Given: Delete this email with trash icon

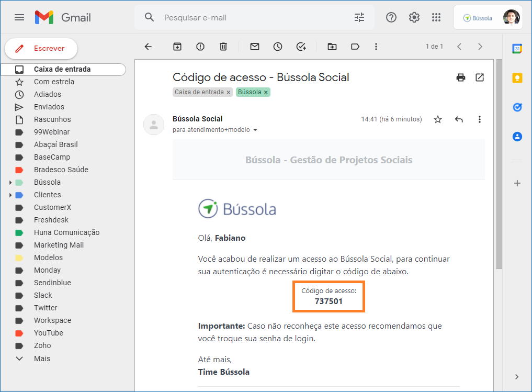Looking at the screenshot, I should pyautogui.click(x=223, y=47).
